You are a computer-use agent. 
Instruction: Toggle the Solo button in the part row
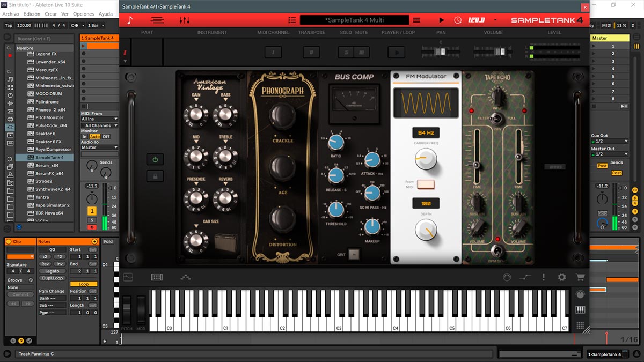(x=346, y=52)
